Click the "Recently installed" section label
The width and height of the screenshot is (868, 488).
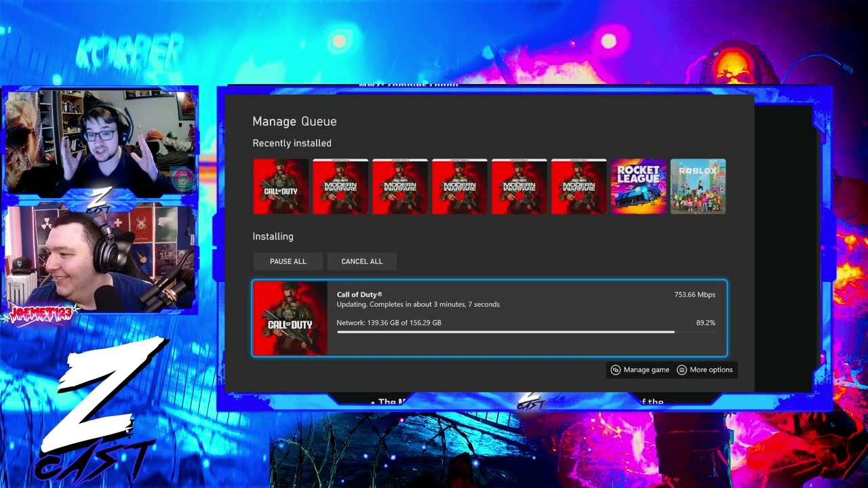(292, 143)
